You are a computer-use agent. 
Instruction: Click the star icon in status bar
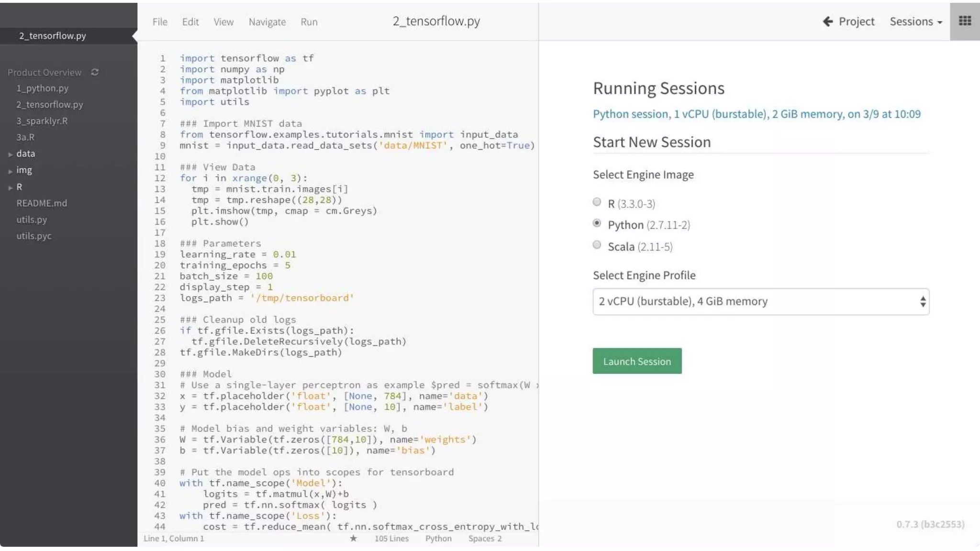point(353,538)
